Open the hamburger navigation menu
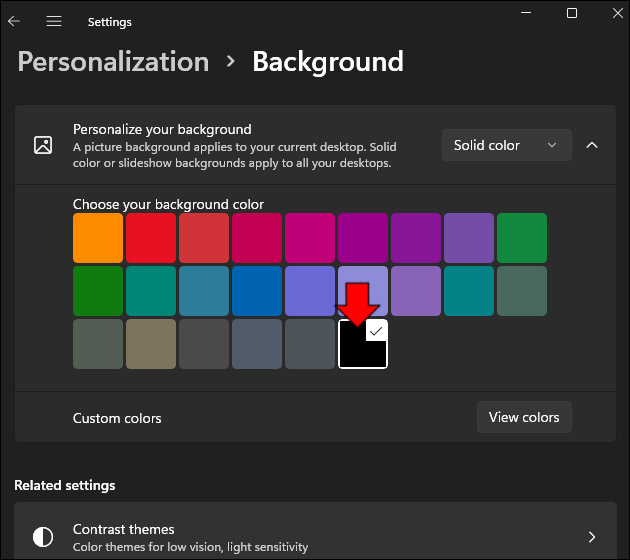The height and width of the screenshot is (560, 630). 54,21
